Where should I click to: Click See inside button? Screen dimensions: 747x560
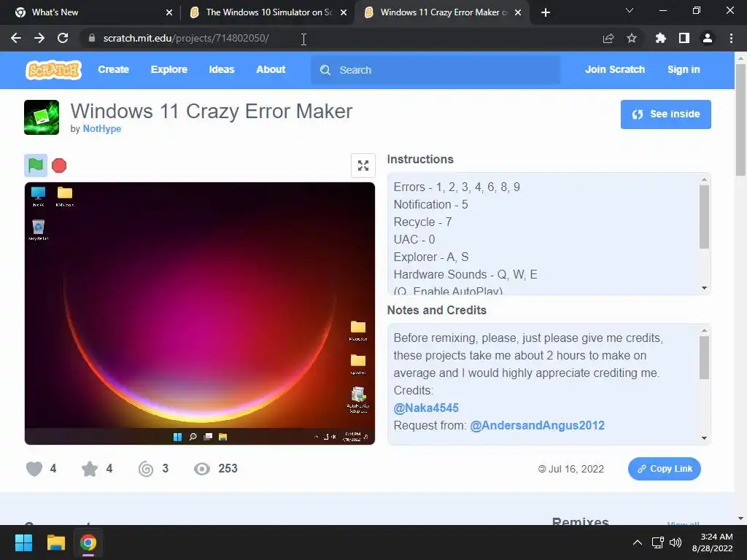(x=665, y=114)
